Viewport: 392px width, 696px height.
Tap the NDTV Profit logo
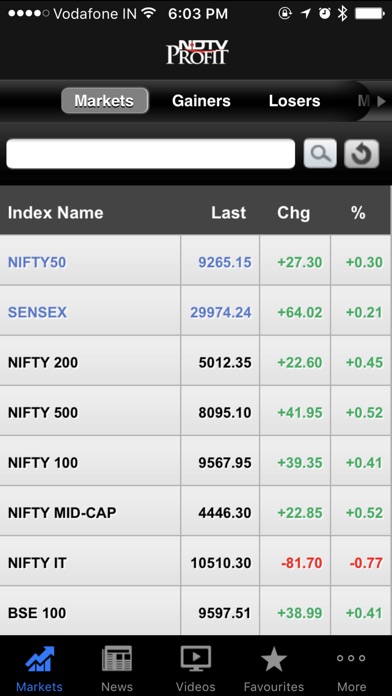point(197,52)
